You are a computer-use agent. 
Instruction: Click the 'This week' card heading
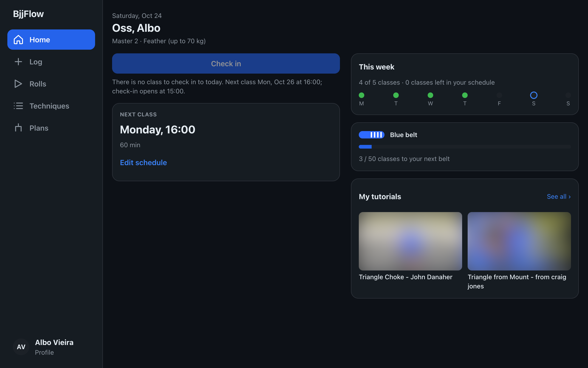pos(376,67)
